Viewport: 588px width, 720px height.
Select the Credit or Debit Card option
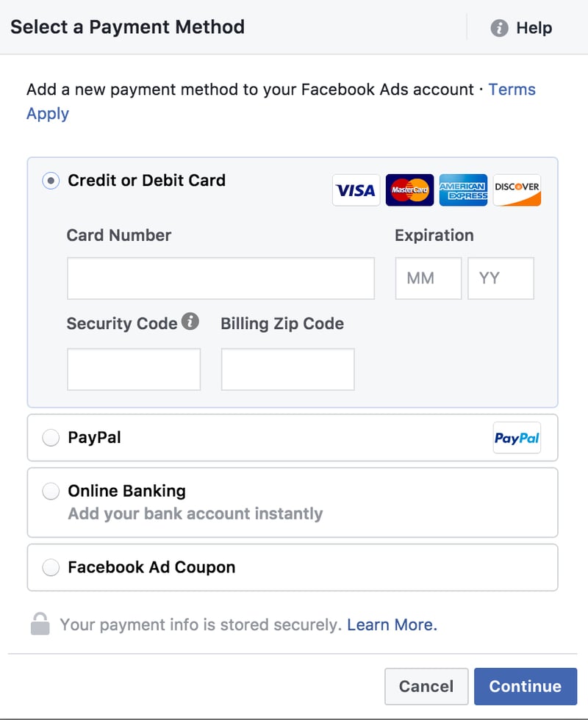click(x=50, y=180)
